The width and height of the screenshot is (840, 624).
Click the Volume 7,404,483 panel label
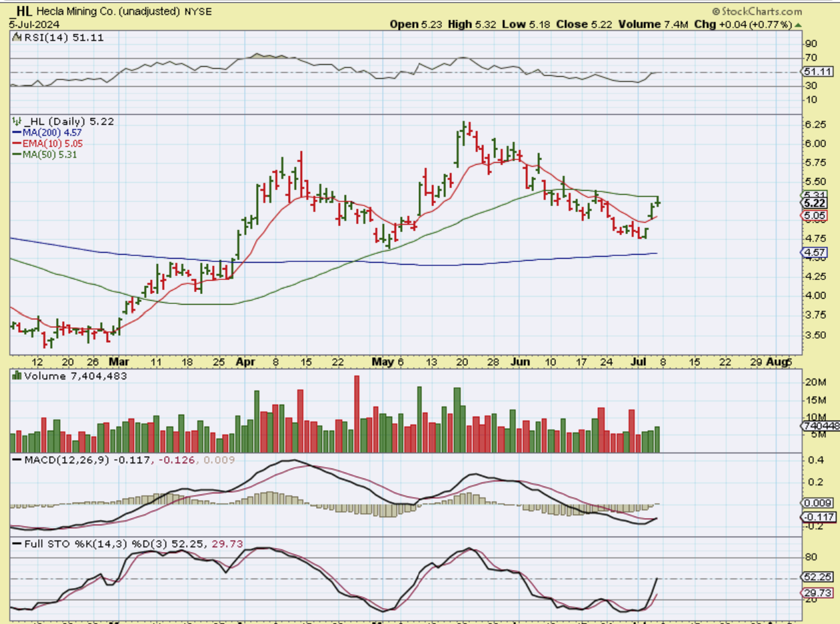[75, 376]
